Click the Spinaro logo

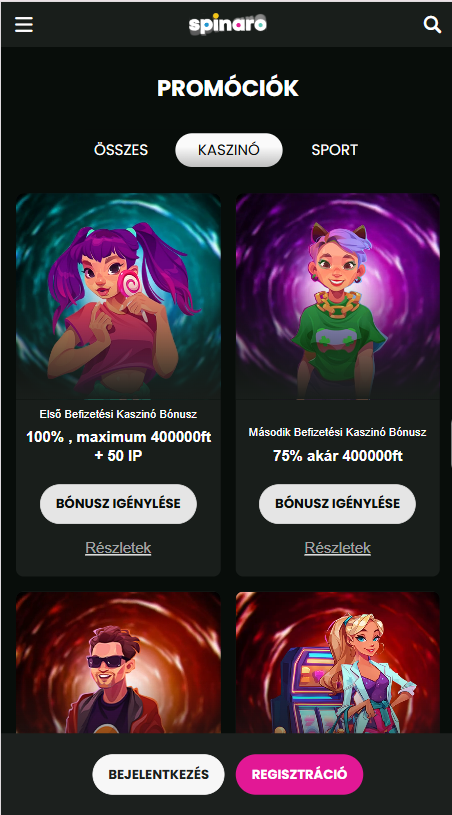click(228, 24)
